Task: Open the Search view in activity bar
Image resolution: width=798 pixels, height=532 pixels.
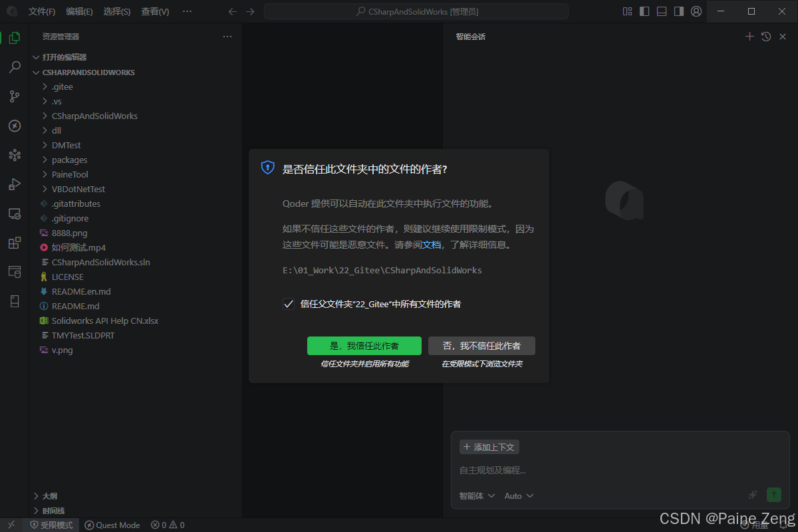Action: coord(14,67)
